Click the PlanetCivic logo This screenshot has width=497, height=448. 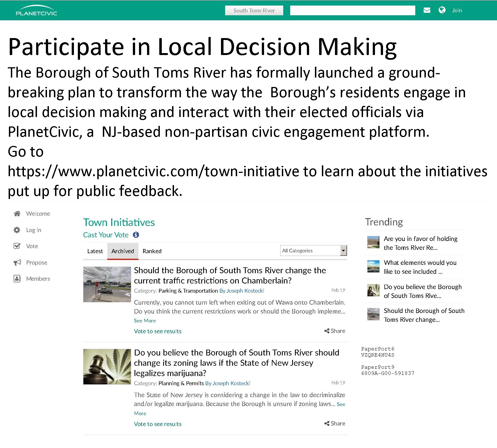point(36,11)
